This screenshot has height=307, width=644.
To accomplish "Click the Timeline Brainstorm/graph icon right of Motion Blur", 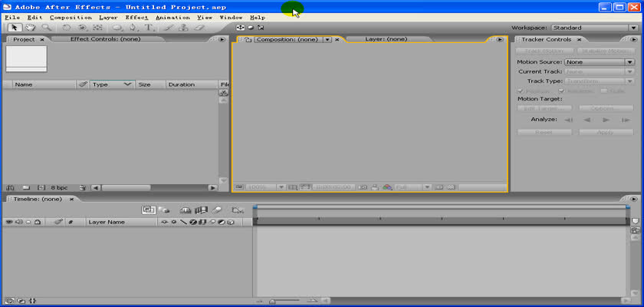I will (x=238, y=210).
